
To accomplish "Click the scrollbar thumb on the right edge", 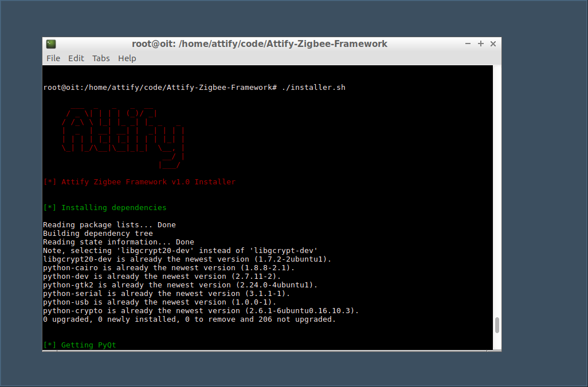I will click(496, 326).
